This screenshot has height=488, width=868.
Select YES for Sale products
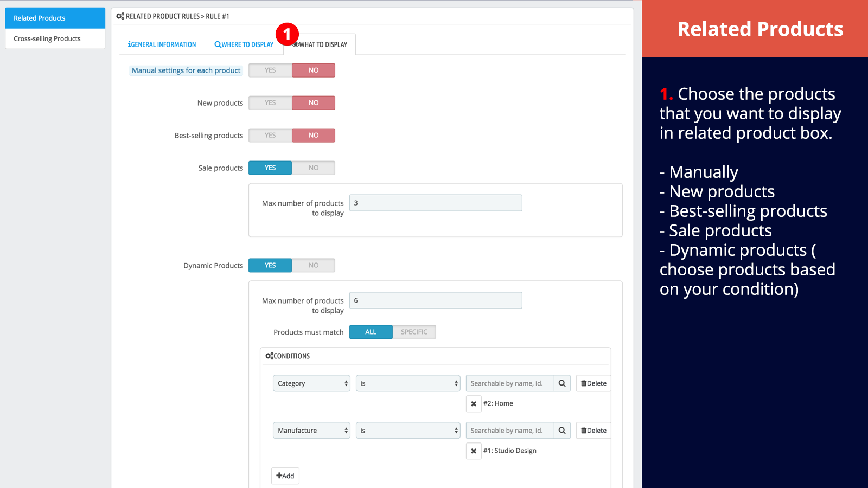pos(270,168)
